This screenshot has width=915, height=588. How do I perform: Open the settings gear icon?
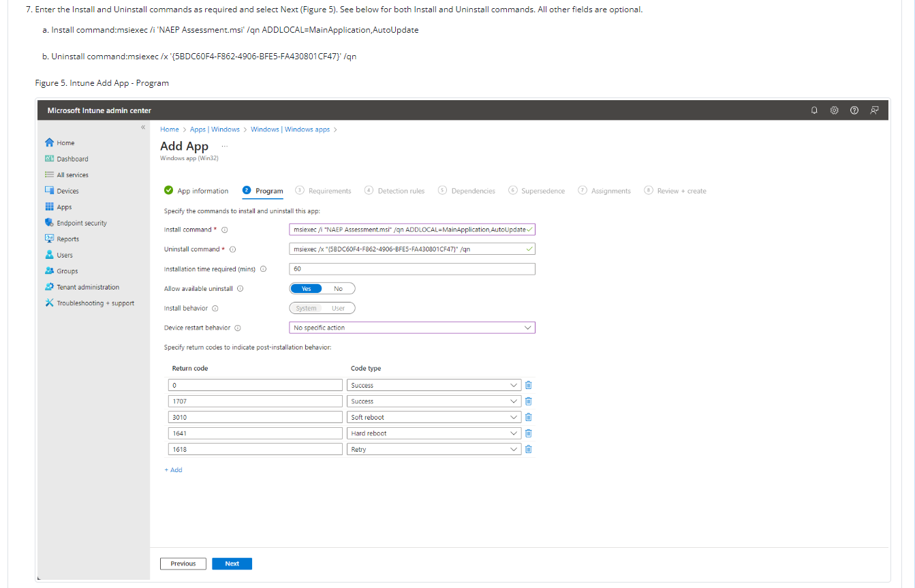[834, 110]
